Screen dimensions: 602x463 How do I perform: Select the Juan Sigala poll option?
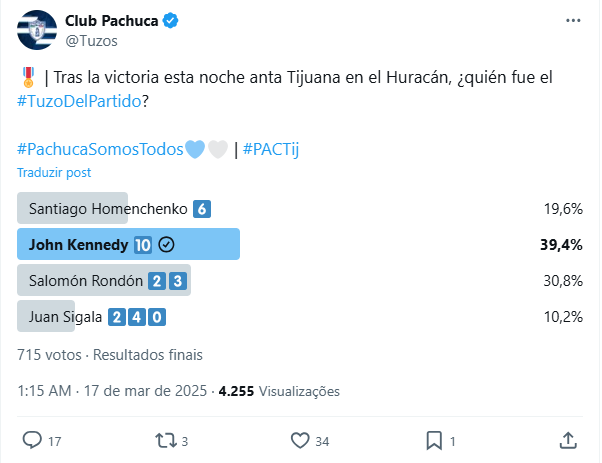(300, 316)
